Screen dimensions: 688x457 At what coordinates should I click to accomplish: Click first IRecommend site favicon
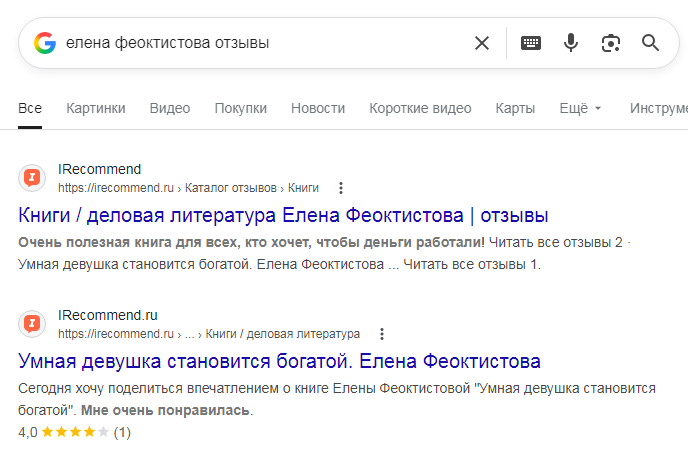pos(33,178)
